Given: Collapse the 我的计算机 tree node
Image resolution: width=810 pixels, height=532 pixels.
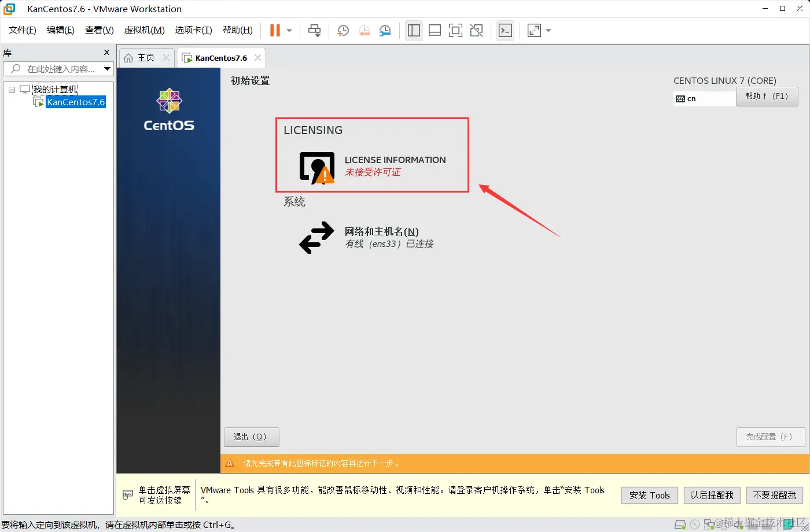Looking at the screenshot, I should [11, 88].
